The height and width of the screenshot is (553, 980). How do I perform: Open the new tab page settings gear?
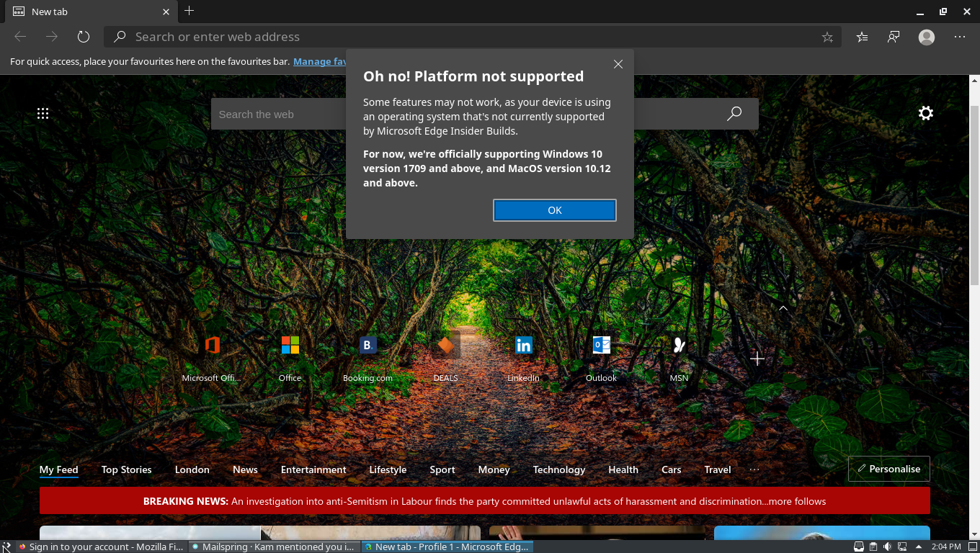(x=925, y=113)
